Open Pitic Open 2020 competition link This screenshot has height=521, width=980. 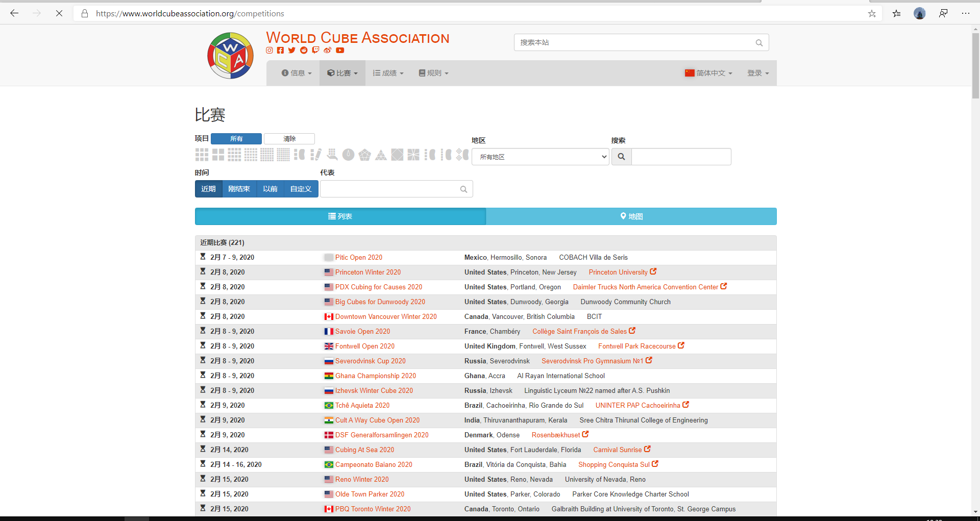[359, 257]
